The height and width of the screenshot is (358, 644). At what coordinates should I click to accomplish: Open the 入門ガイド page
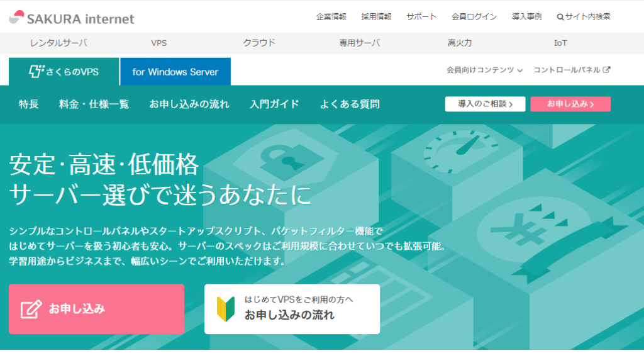tap(274, 104)
